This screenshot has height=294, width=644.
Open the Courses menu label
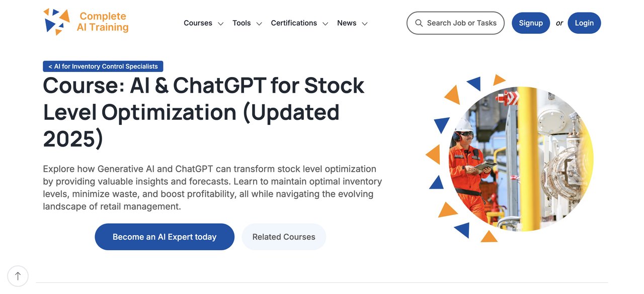(x=198, y=23)
